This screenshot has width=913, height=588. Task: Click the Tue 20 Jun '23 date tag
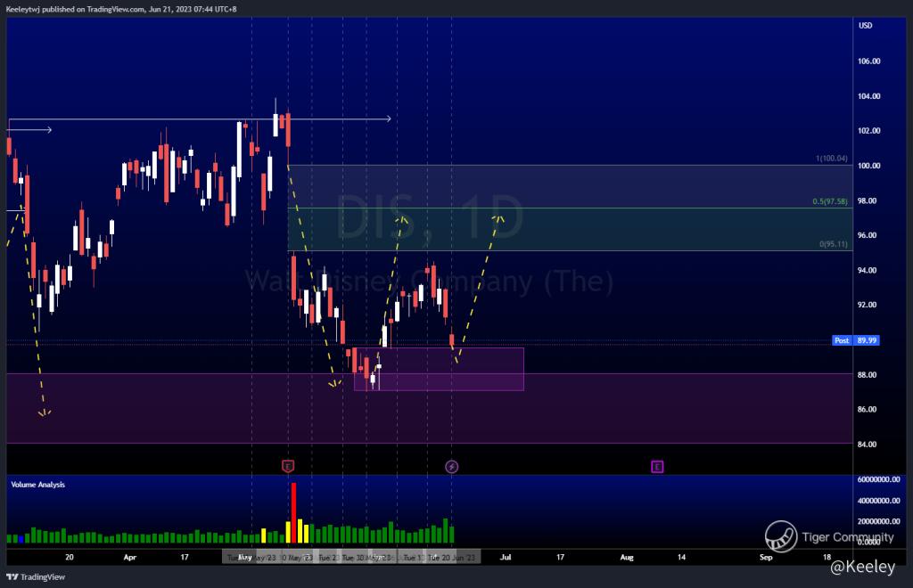[452, 557]
